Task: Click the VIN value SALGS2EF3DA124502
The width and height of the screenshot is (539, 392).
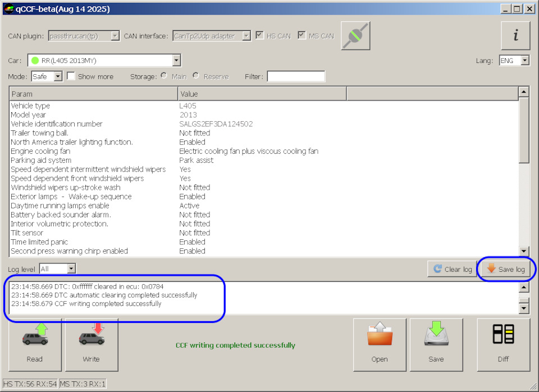Action: pos(216,124)
